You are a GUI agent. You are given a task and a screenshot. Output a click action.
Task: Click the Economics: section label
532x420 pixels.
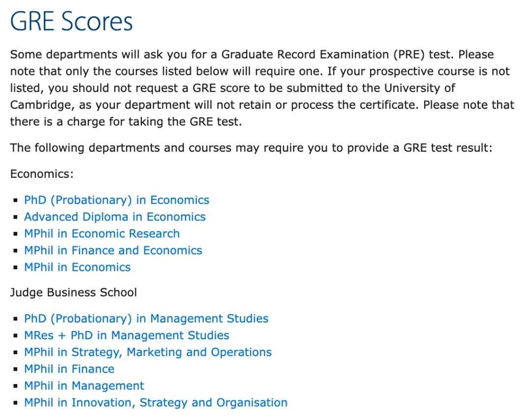click(x=42, y=174)
